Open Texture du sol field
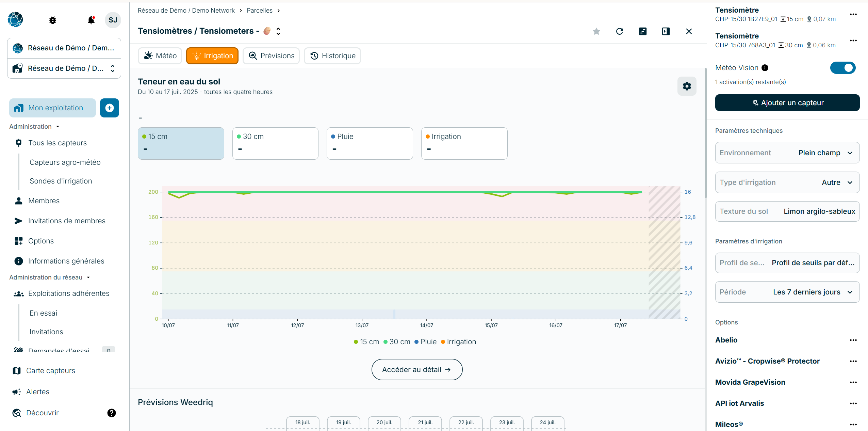868x431 pixels. (787, 211)
